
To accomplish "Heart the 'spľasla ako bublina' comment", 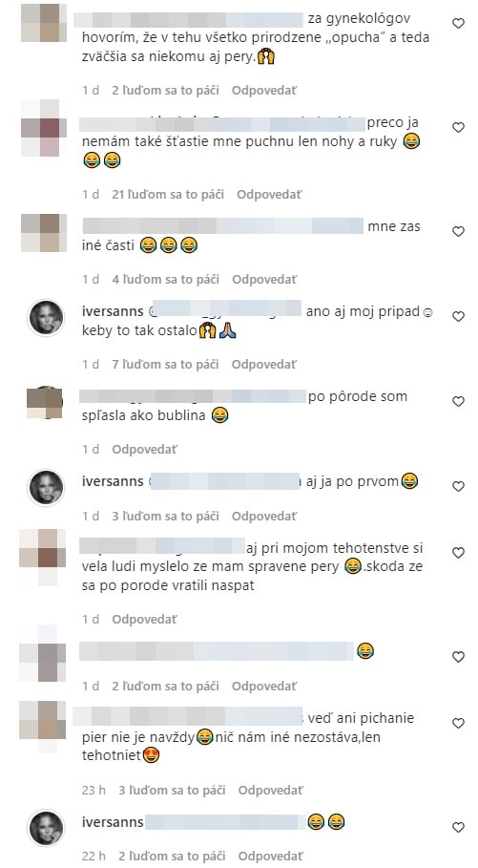I will [458, 401].
